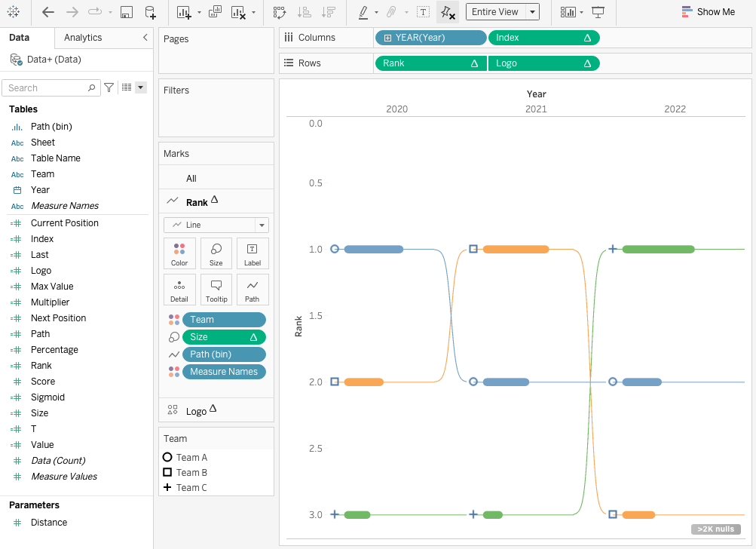This screenshot has width=756, height=549.
Task: Open dropdown arrow next to New worksheet
Action: tap(199, 13)
